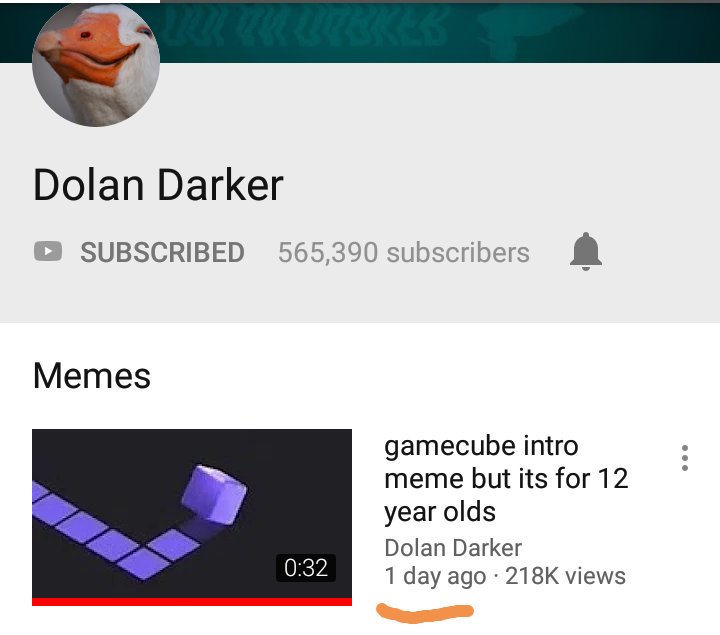
Task: Open the three-dot video options menu
Action: pos(685,458)
